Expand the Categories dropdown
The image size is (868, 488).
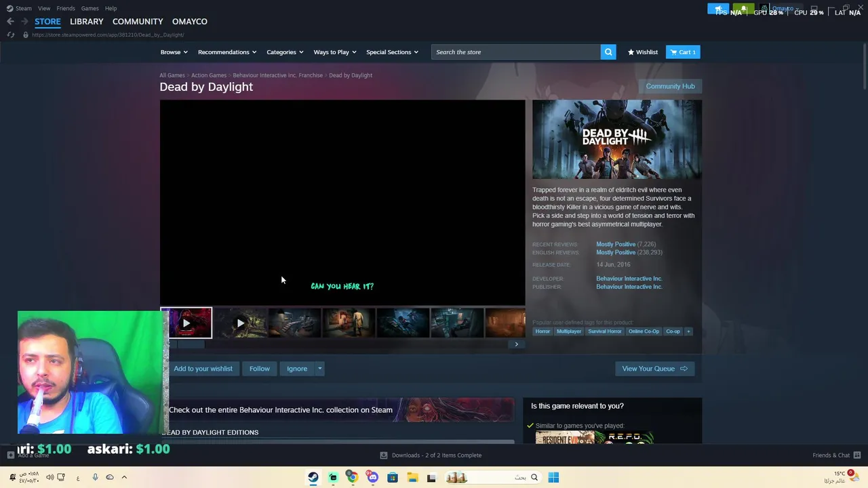pos(285,52)
